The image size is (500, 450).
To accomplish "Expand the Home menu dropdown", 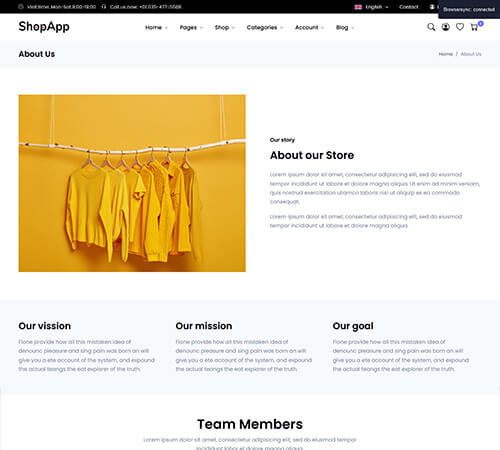I will point(156,27).
